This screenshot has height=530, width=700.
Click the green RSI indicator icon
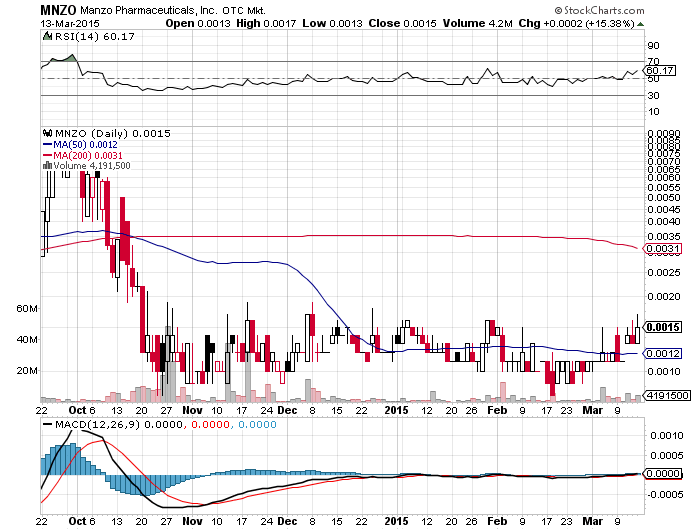tap(47, 36)
